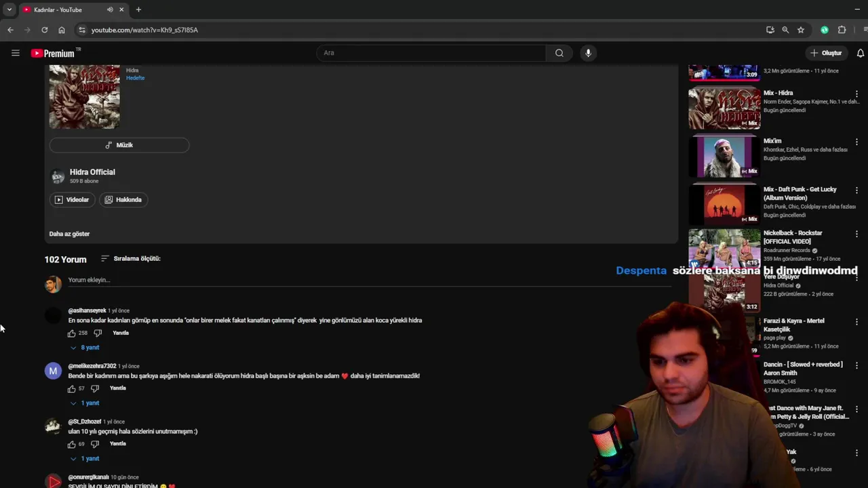Open browser zoom magnifier icon
868x488 pixels.
[785, 30]
